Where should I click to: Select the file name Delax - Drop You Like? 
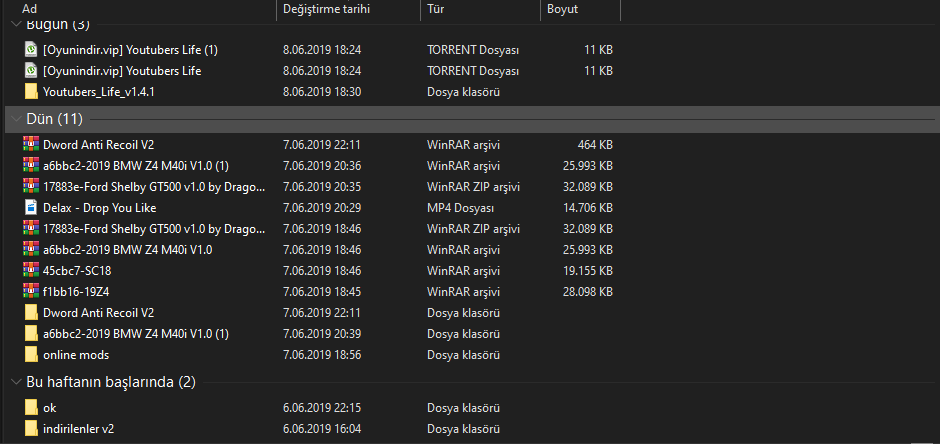pos(100,207)
